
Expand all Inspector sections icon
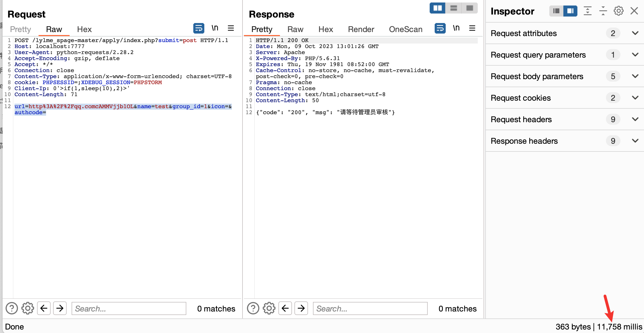click(x=587, y=11)
